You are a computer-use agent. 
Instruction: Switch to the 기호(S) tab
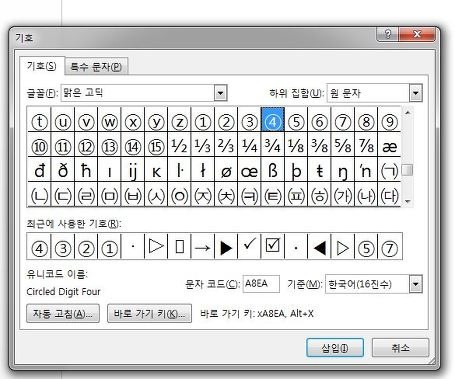41,66
